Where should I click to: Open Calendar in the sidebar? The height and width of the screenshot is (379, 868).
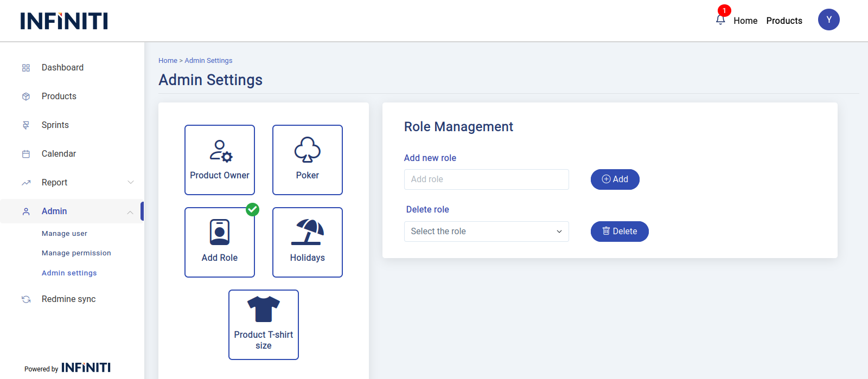point(59,154)
